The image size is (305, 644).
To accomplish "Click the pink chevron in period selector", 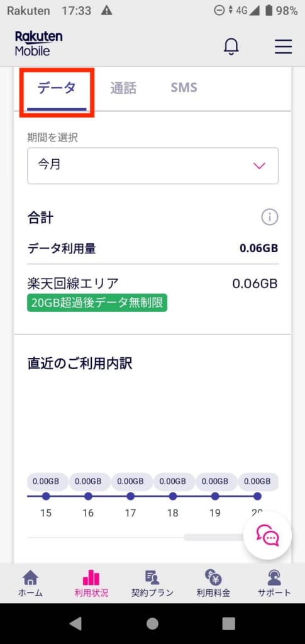I will pyautogui.click(x=260, y=166).
